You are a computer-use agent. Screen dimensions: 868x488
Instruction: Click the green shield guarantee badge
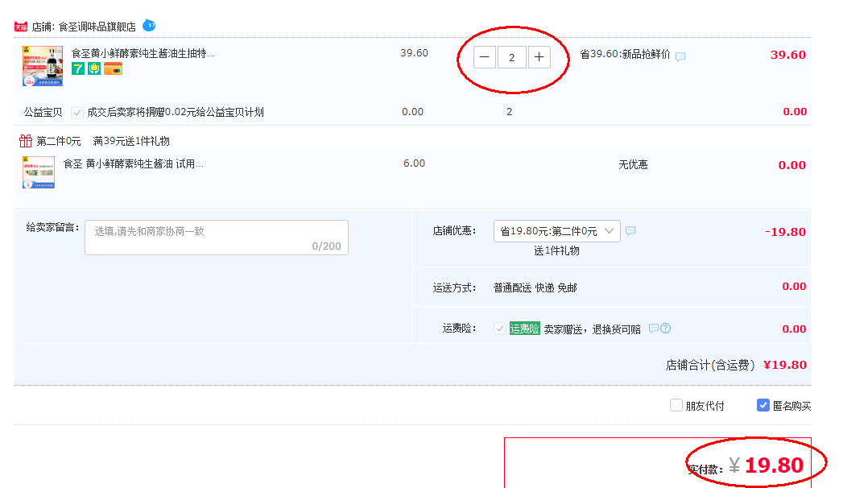coord(94,68)
